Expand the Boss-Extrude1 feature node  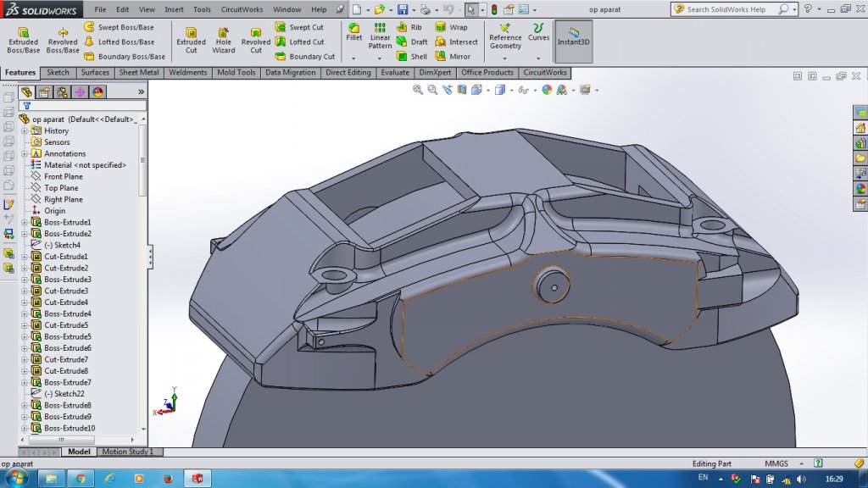[25, 222]
